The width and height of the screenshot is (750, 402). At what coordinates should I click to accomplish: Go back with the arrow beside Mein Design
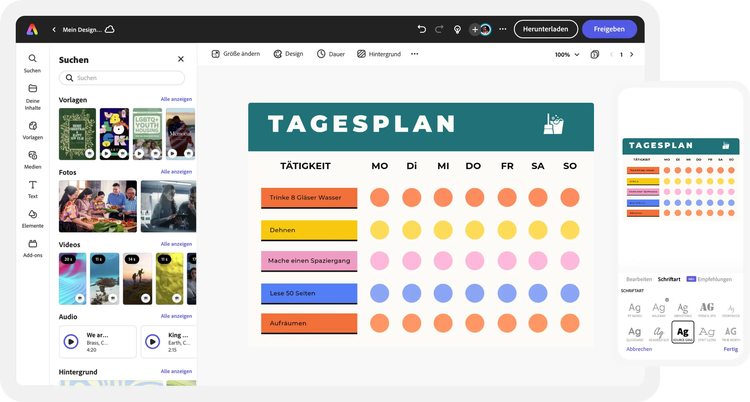click(54, 30)
